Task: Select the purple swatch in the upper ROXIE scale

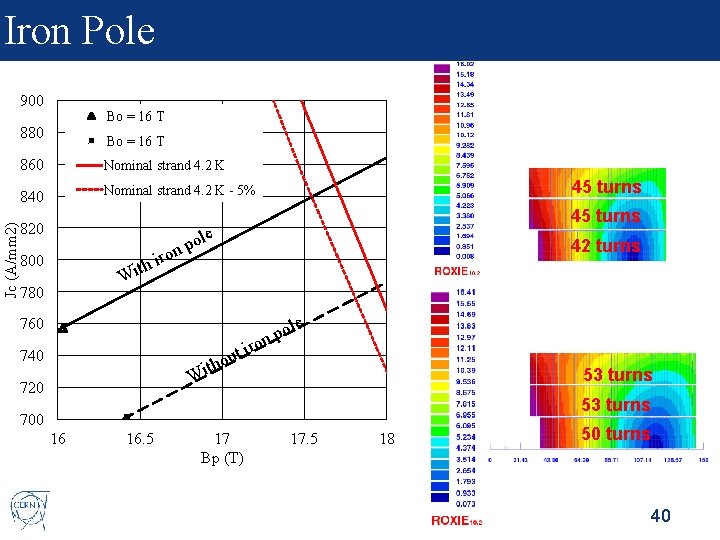Action: tap(442, 68)
